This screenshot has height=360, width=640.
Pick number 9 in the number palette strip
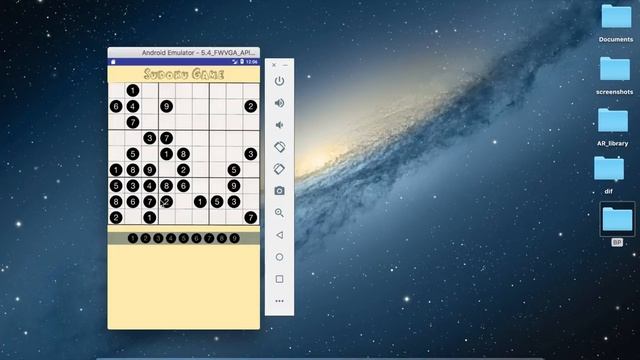[234, 238]
